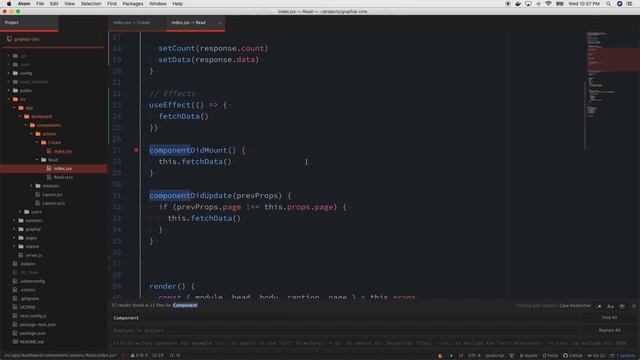Close the find in project panel
Image resolution: width=640 pixels, height=360 pixels.
pos(634,306)
